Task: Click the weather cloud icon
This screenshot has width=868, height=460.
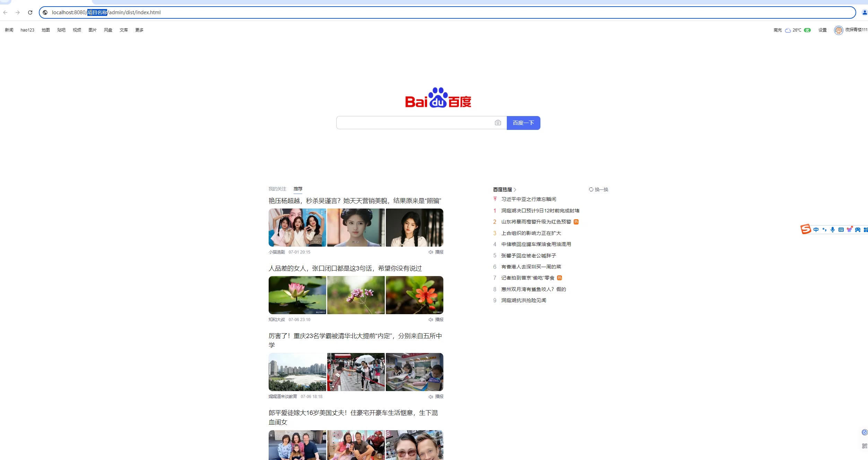Action: [788, 30]
